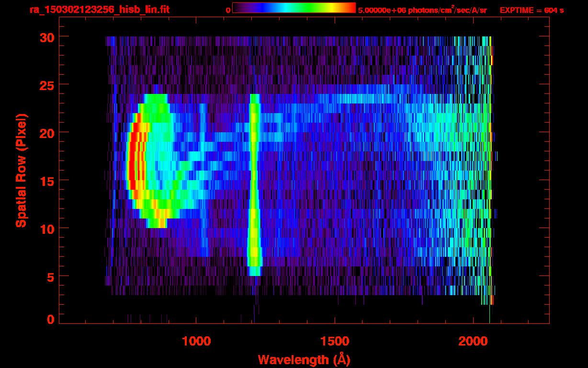
Task: Click the EXPTIME = 604 s text
Action: coord(531,10)
